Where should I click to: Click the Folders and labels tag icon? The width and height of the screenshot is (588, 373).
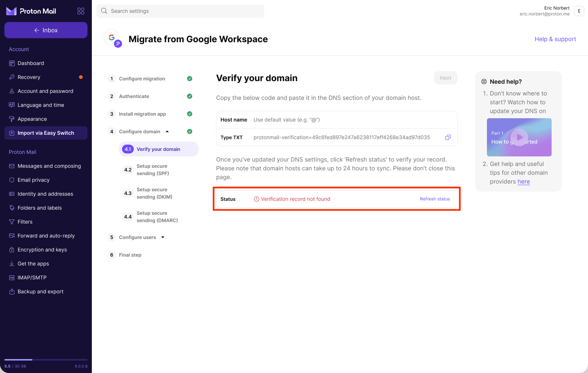point(12,208)
